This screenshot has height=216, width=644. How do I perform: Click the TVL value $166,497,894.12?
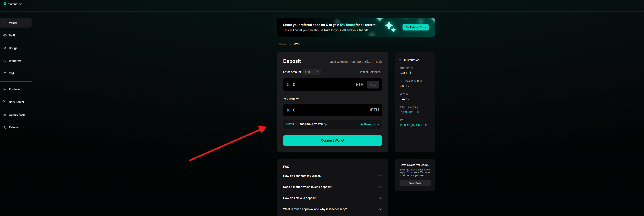(x=410, y=125)
